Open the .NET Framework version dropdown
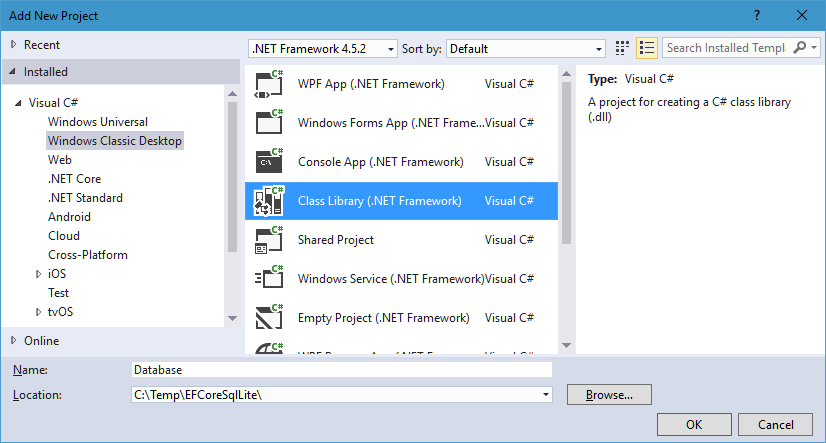826x443 pixels. [x=322, y=48]
